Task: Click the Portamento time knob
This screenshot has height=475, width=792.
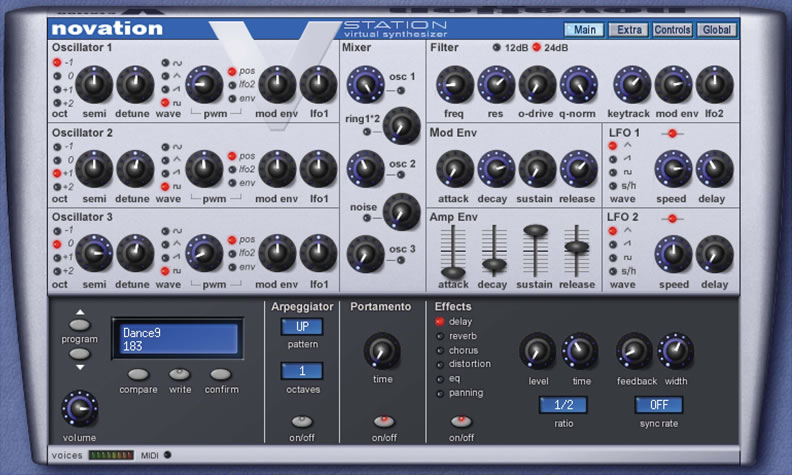Action: click(x=381, y=350)
